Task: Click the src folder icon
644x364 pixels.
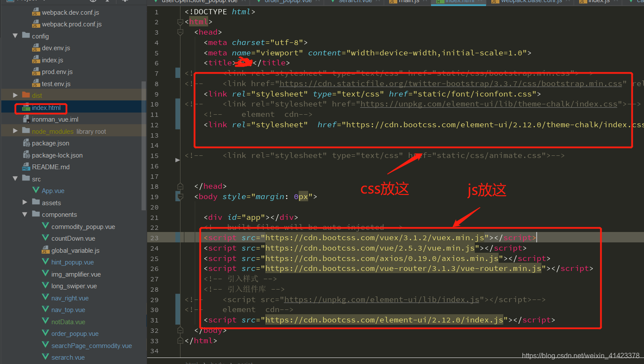Action: click(26, 178)
